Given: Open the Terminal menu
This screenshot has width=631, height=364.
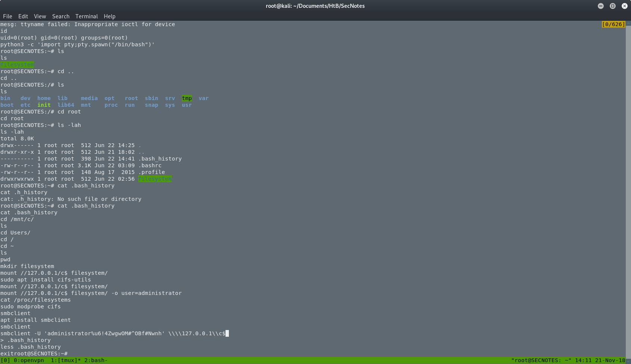Looking at the screenshot, I should tap(86, 16).
